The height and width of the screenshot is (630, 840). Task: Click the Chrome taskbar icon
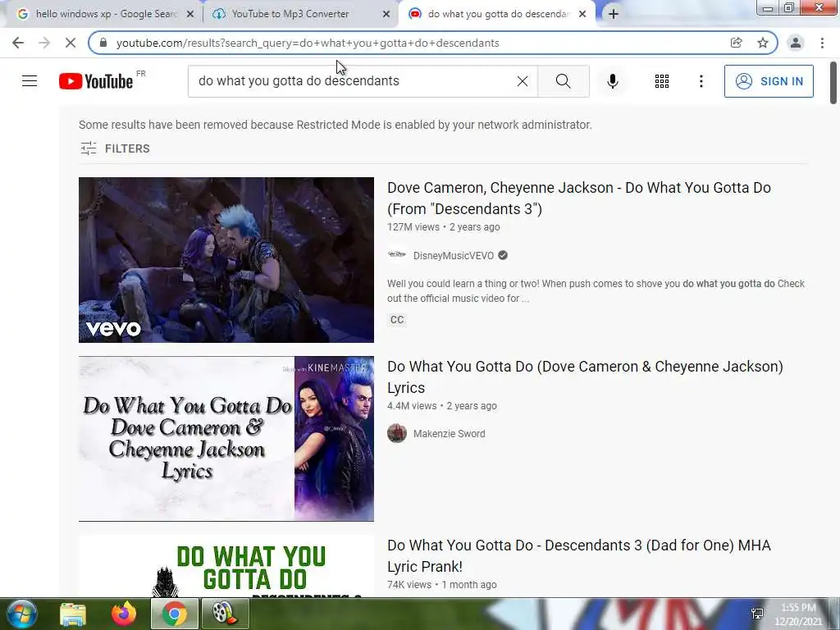[x=174, y=614]
